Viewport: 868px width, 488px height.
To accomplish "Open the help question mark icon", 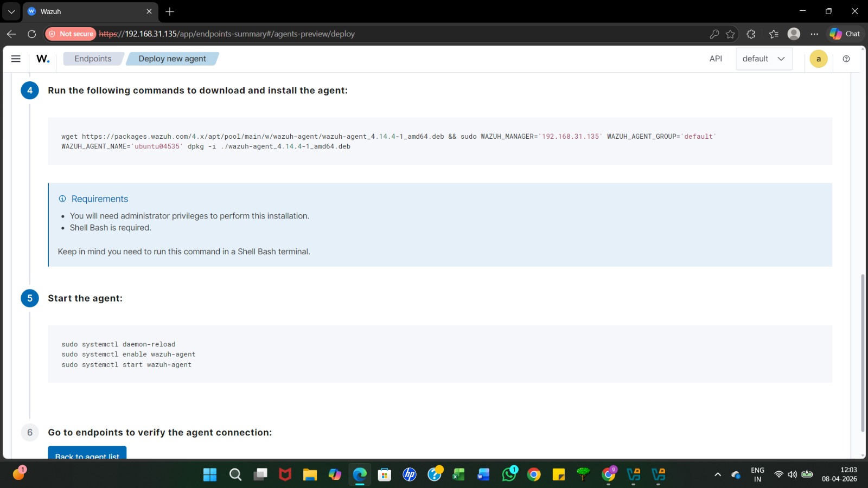I will tap(846, 59).
